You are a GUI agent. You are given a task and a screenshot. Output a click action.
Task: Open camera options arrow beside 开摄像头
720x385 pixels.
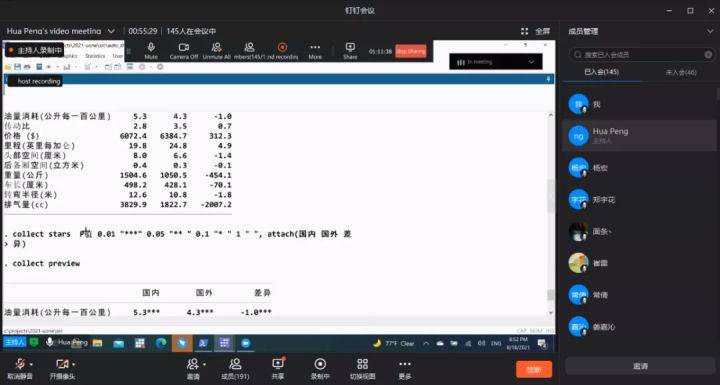tap(74, 365)
